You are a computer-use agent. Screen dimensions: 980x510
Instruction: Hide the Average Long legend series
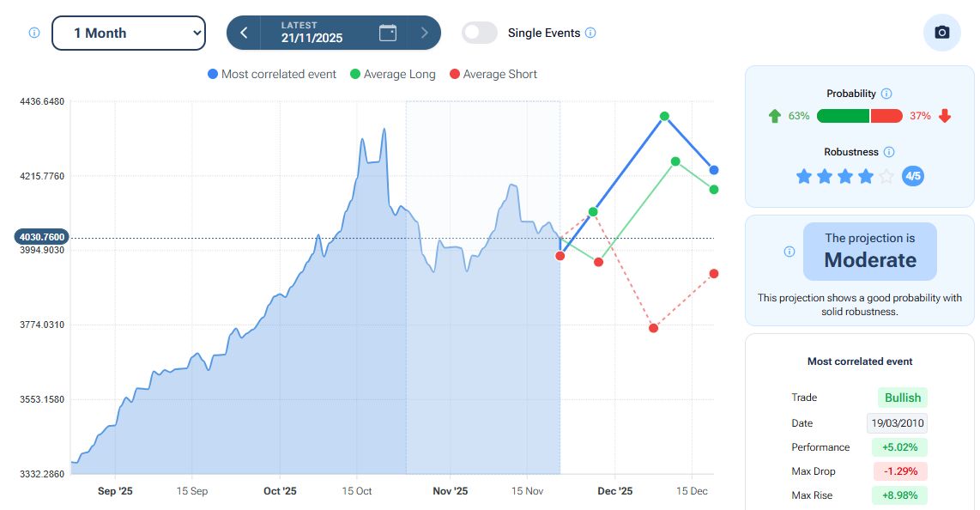(x=392, y=75)
